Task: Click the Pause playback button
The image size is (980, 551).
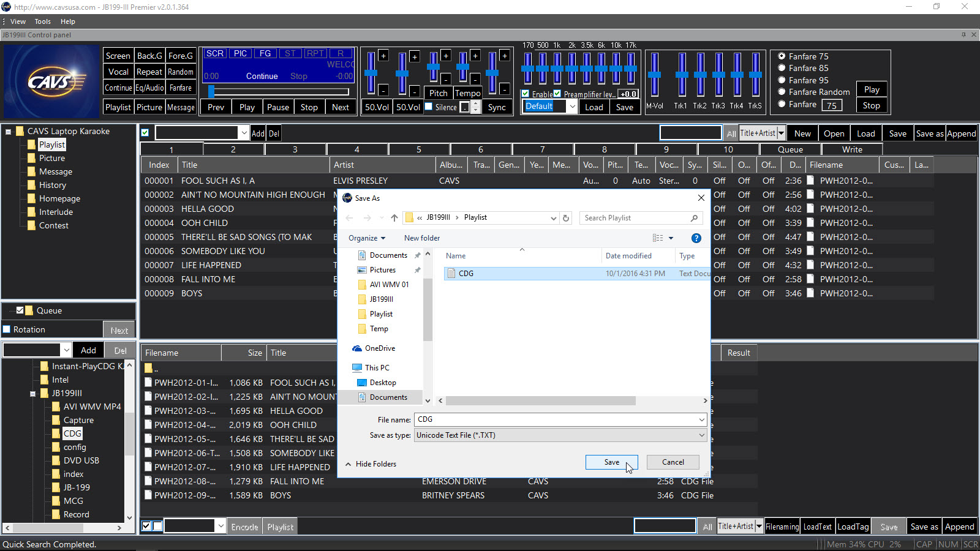Action: point(278,107)
